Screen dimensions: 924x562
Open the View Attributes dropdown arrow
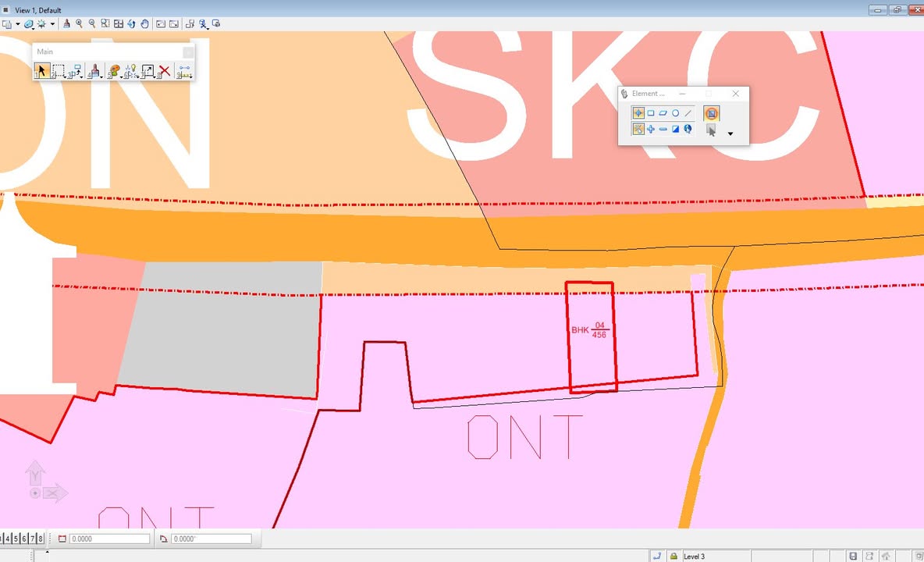pos(18,24)
